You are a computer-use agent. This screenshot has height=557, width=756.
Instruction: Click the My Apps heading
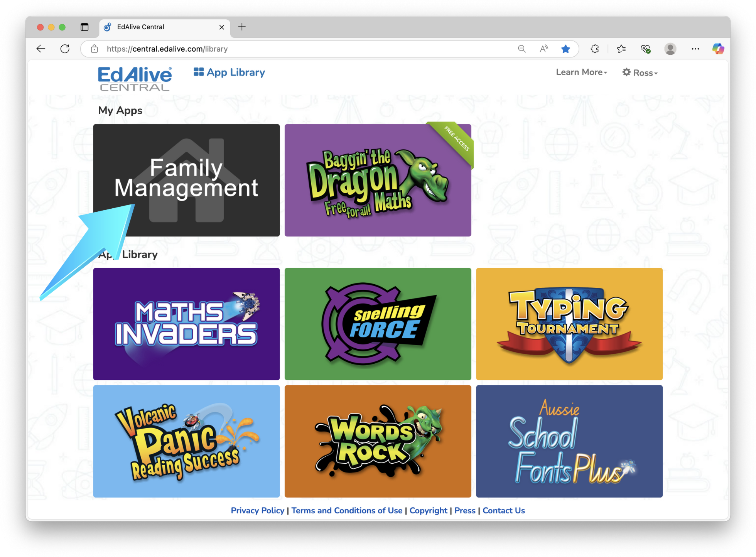[120, 111]
